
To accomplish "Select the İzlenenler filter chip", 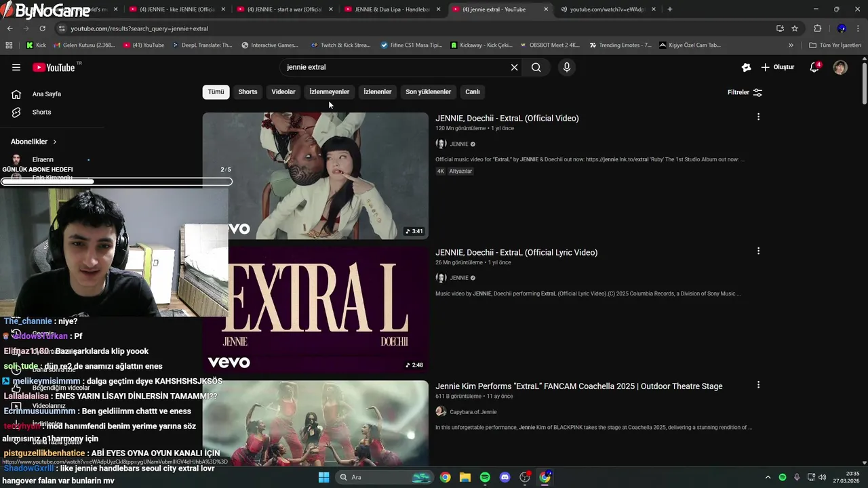I will [378, 92].
